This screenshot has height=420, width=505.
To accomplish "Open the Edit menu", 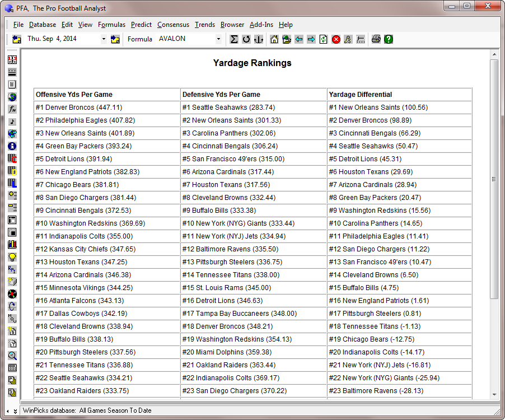I will coord(67,25).
